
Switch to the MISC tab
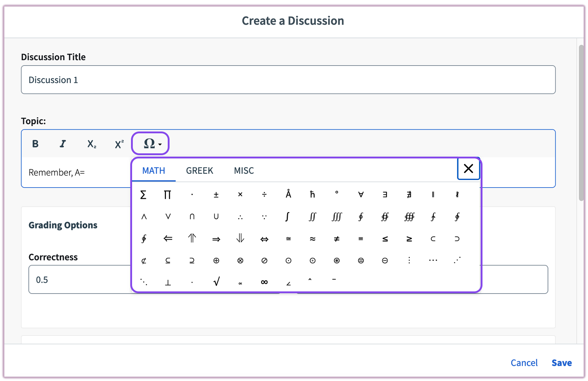click(x=243, y=170)
